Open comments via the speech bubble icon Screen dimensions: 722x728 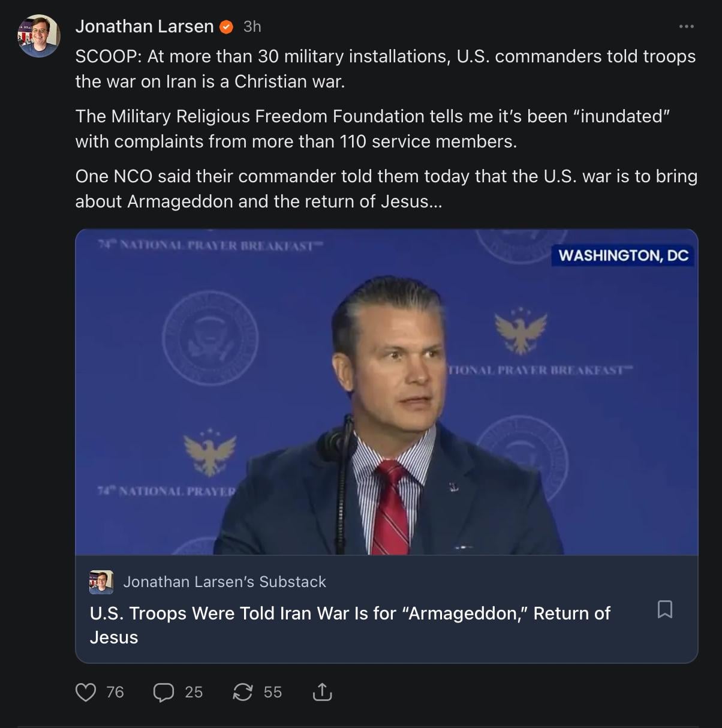pos(163,692)
